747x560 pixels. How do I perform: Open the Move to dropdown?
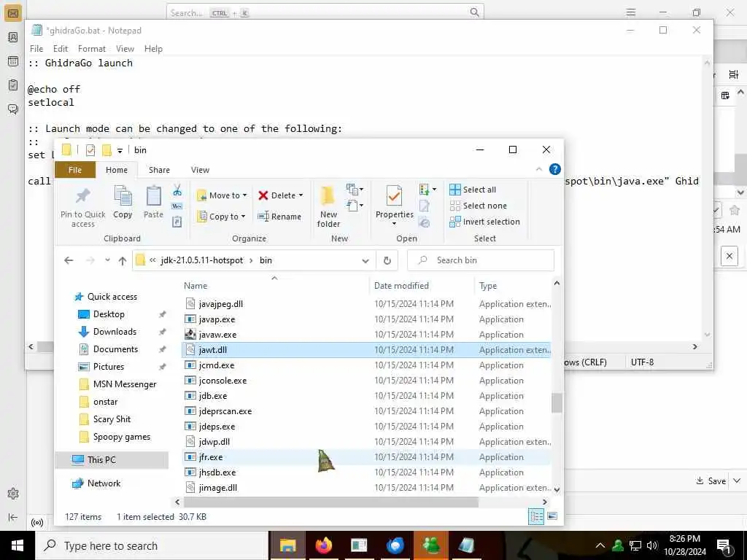pyautogui.click(x=222, y=195)
